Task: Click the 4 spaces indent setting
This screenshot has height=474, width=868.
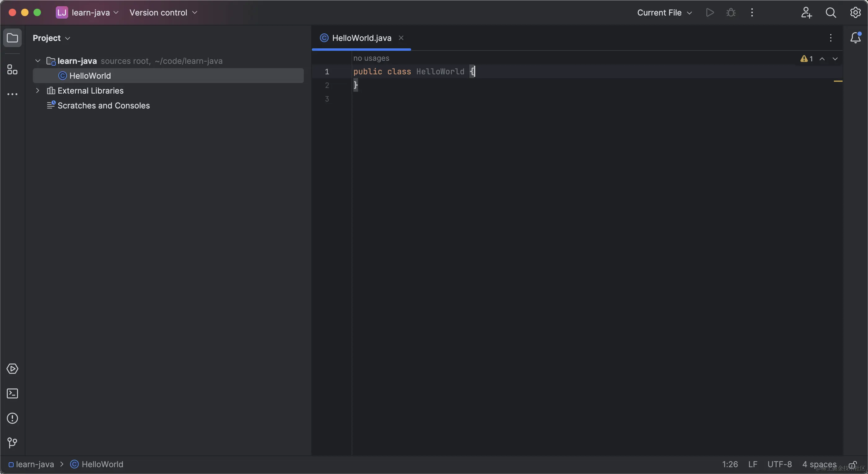Action: (819, 464)
